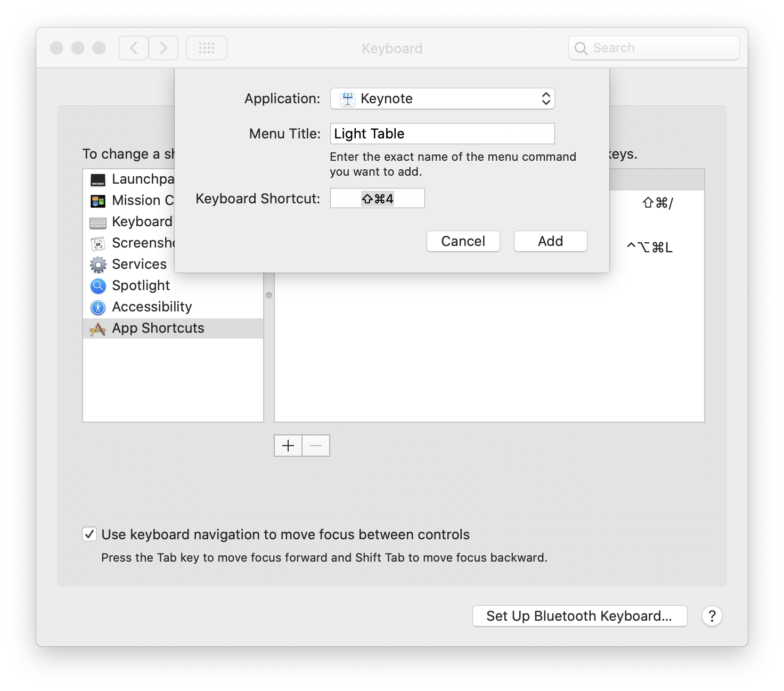Click the Services gear icon
Screen dimensions: 784x691
[98, 265]
